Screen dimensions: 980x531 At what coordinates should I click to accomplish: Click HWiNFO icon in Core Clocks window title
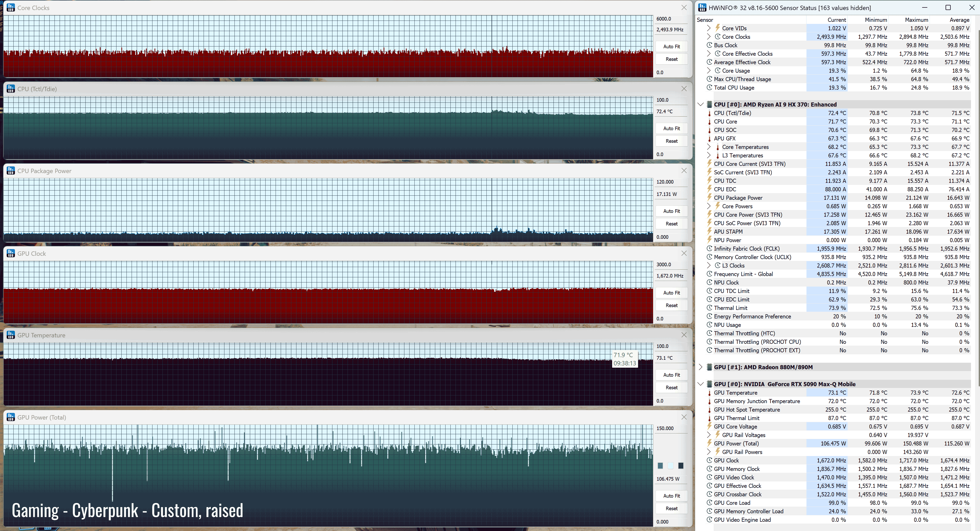click(x=11, y=8)
